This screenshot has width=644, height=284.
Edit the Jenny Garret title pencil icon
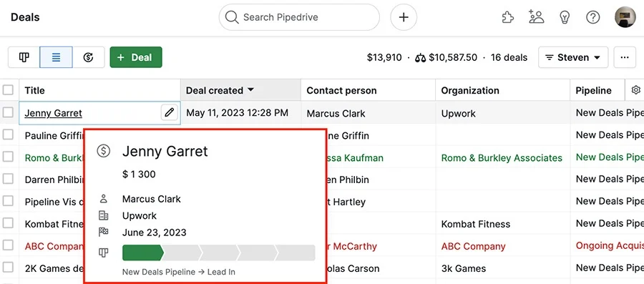tap(169, 112)
